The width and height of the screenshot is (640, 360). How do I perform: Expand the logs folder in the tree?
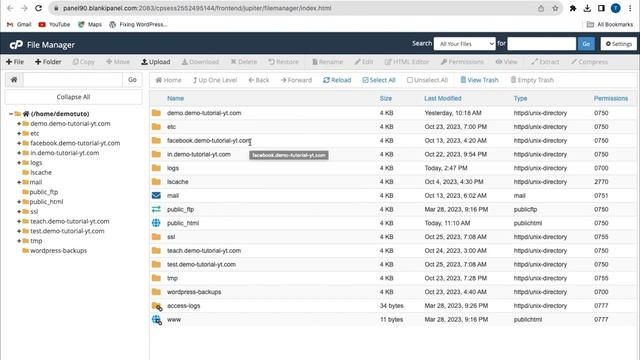(x=19, y=163)
